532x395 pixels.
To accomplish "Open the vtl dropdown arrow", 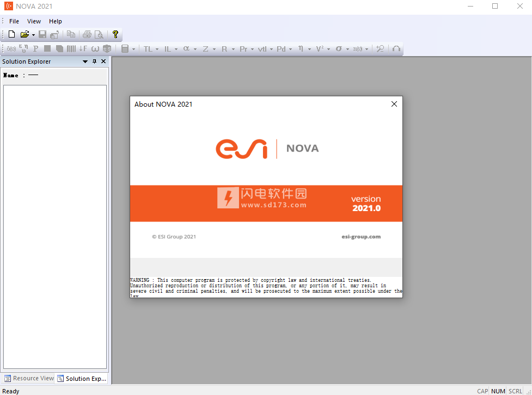I will point(271,50).
